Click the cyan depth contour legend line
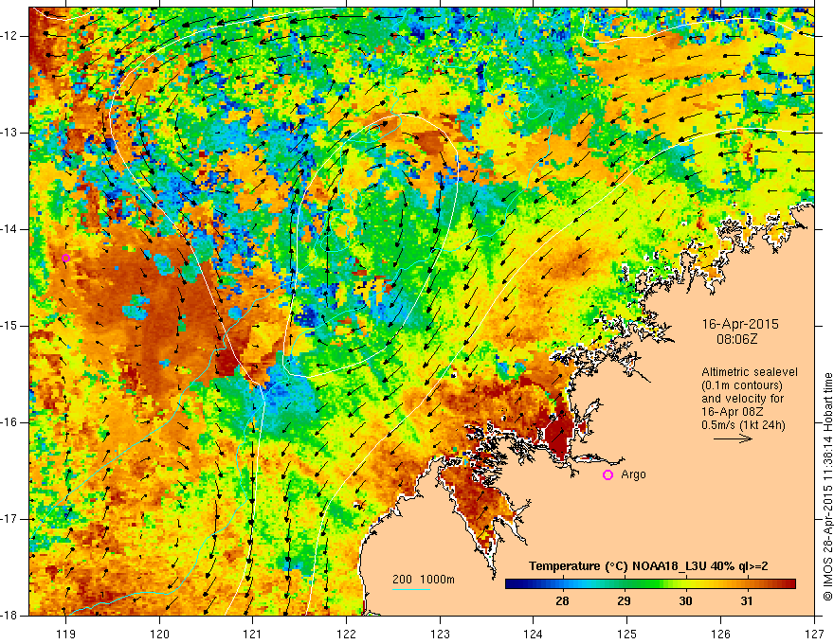The width and height of the screenshot is (834, 644). 411,589
